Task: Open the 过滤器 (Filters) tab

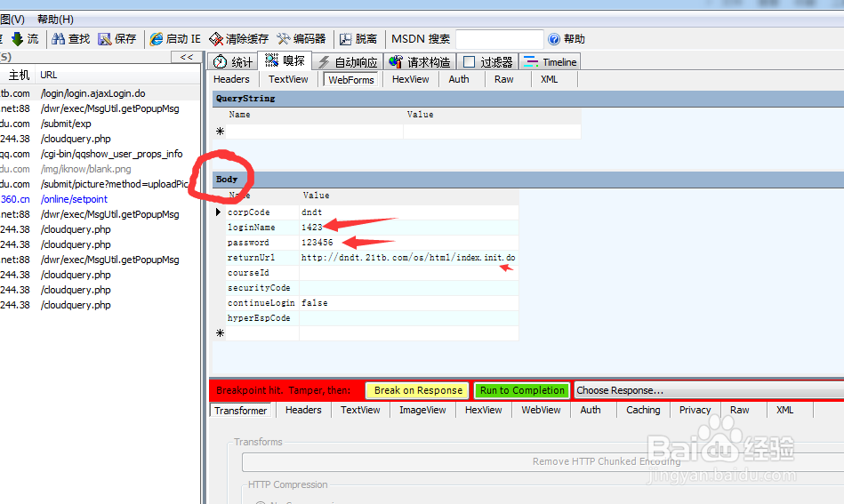Action: (487, 62)
